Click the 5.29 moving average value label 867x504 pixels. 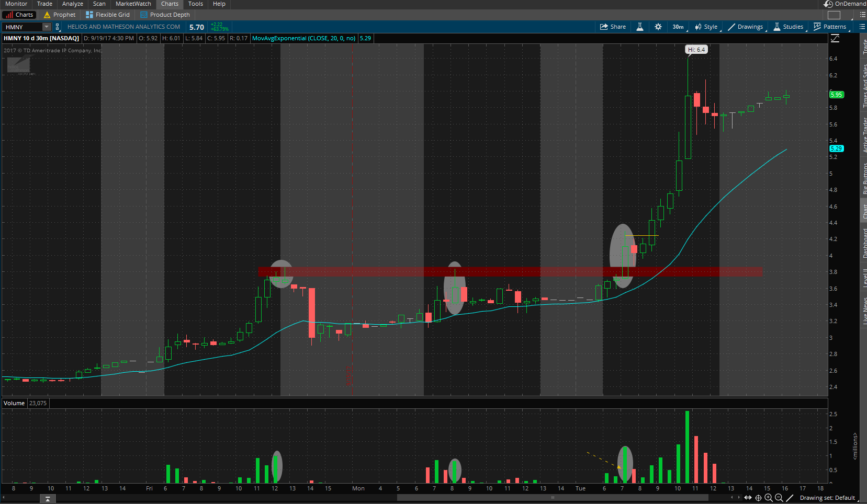tap(837, 148)
